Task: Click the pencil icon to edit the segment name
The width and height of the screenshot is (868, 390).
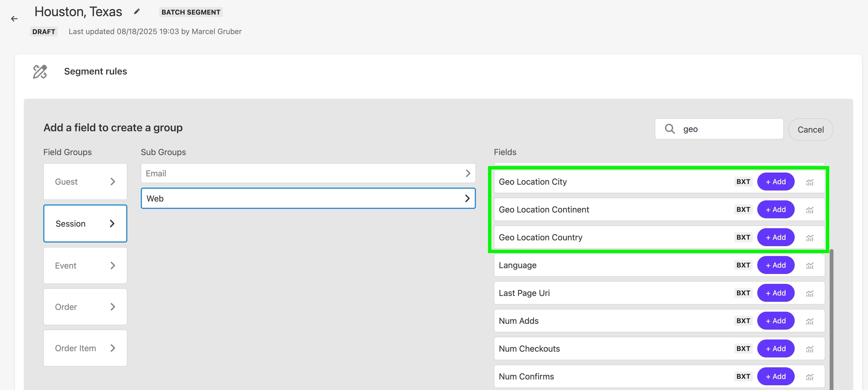Action: point(137,12)
